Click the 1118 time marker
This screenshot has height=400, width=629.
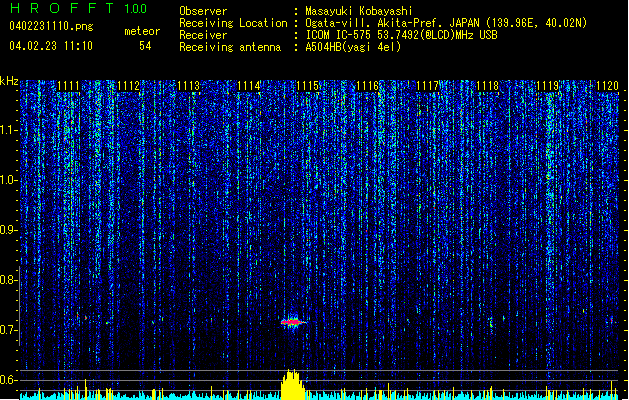(487, 86)
